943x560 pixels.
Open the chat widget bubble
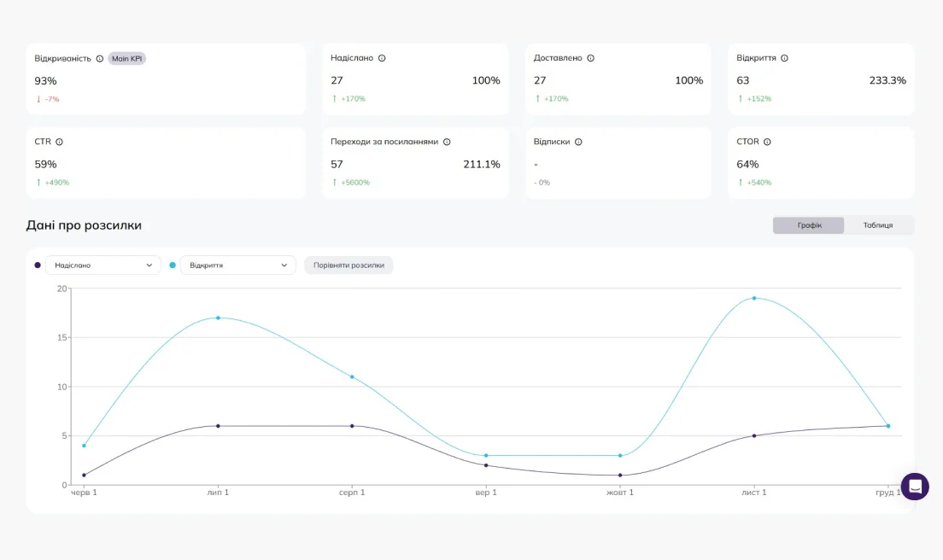915,486
